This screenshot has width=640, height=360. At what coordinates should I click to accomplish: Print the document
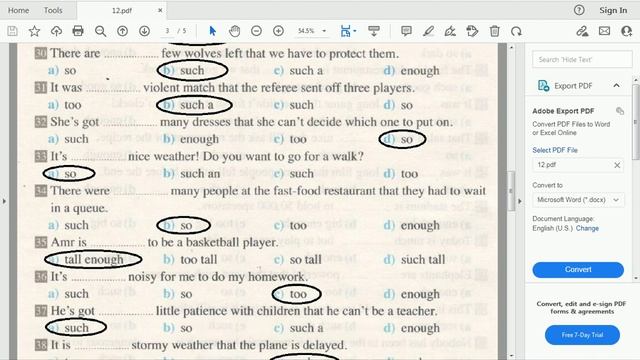(x=78, y=31)
